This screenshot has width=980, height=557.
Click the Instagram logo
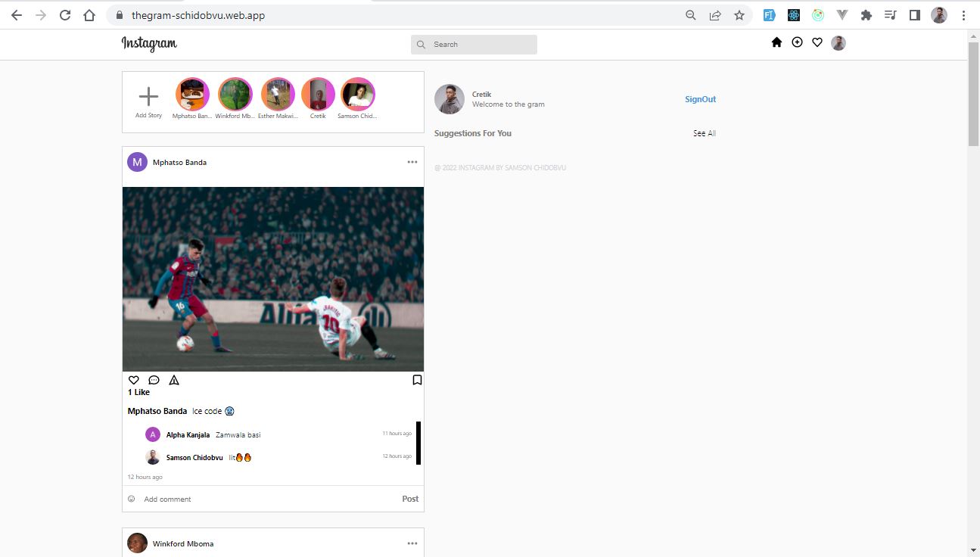[x=148, y=44]
